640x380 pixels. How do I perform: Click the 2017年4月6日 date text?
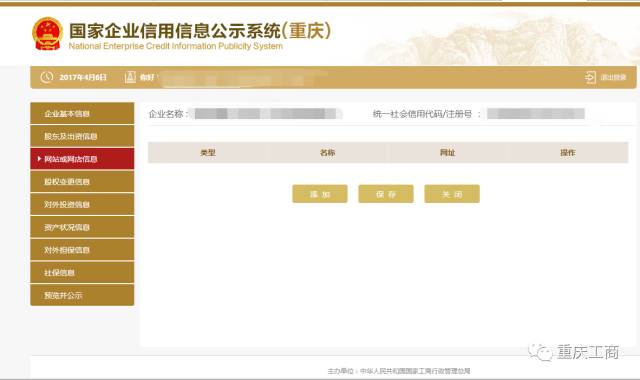point(83,77)
